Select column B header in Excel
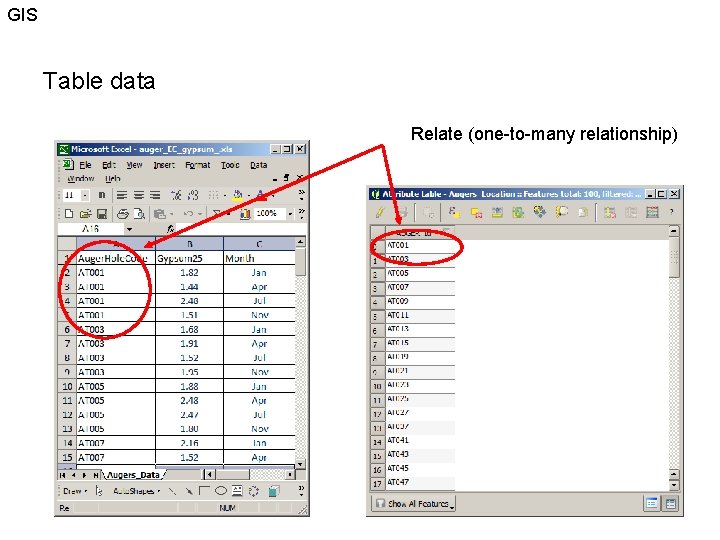This screenshot has height=540, width=720. [190, 243]
